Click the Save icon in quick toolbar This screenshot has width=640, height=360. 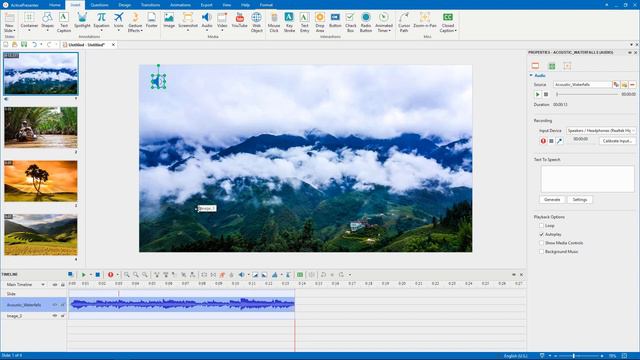(24, 44)
